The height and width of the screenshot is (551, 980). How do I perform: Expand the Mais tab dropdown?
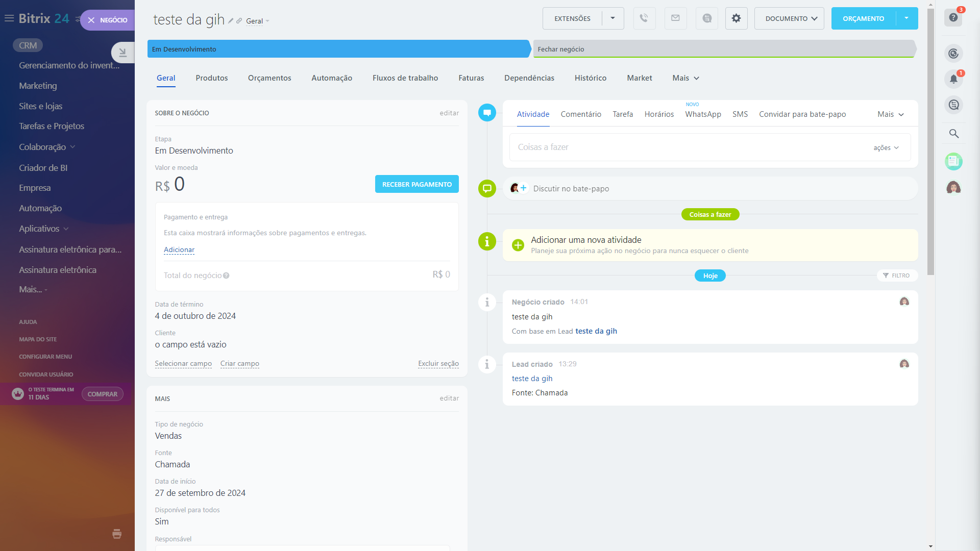685,78
